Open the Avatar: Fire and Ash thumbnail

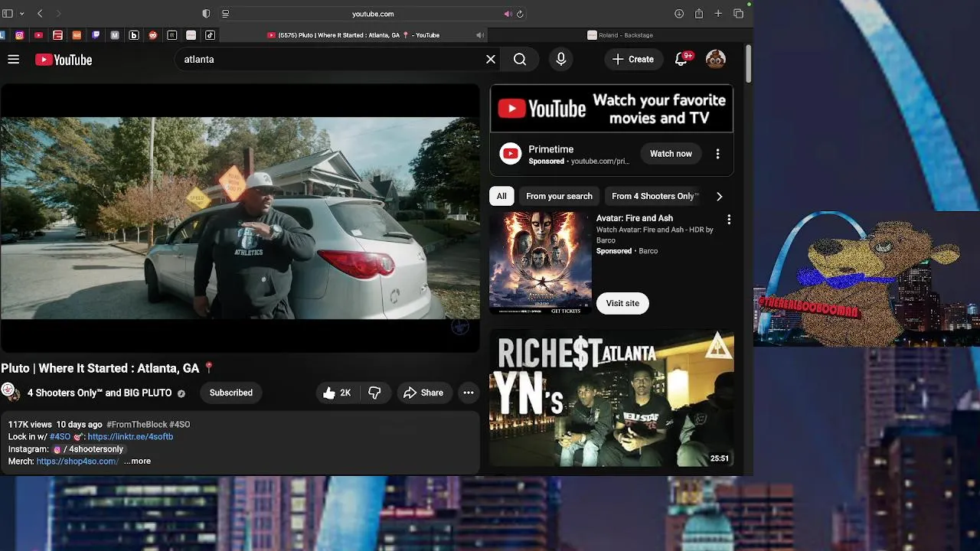tap(541, 263)
